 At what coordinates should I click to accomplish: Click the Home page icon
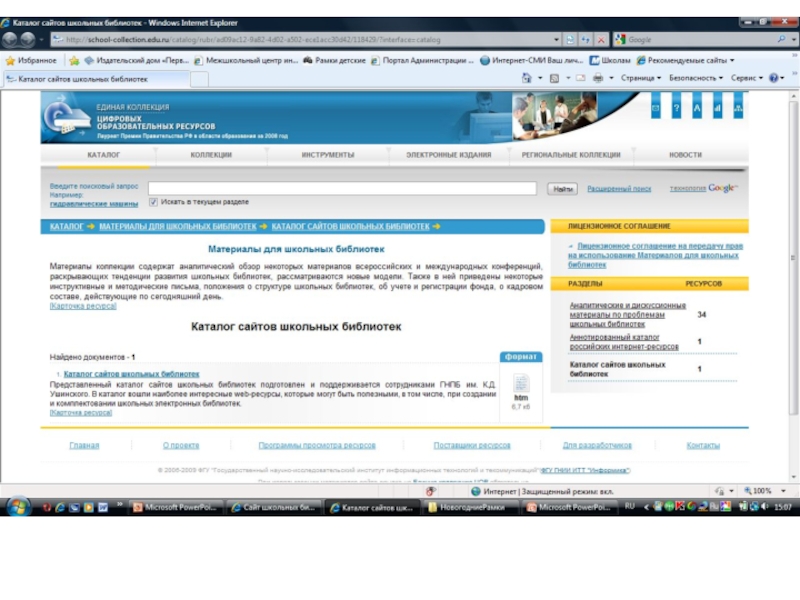pyautogui.click(x=527, y=78)
